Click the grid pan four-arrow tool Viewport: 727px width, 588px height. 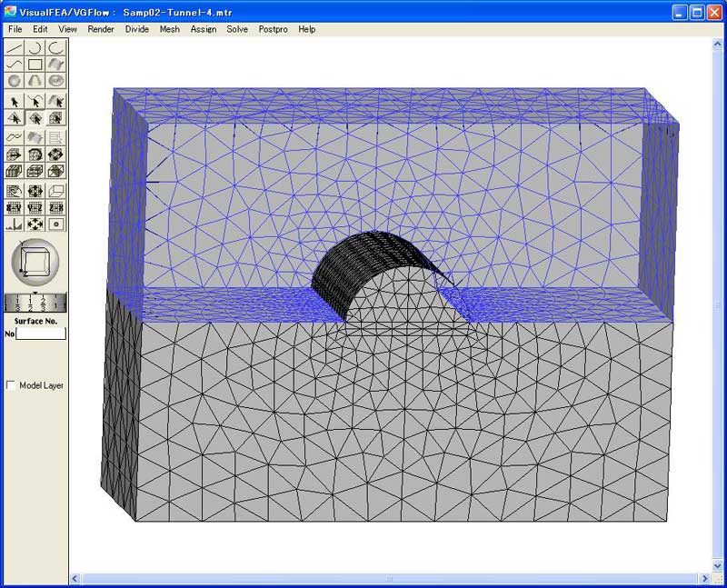[x=35, y=191]
